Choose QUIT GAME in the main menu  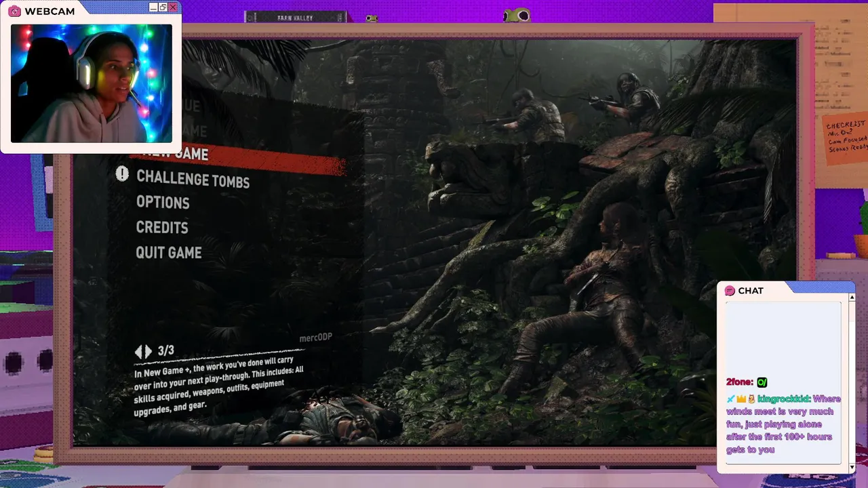point(169,253)
